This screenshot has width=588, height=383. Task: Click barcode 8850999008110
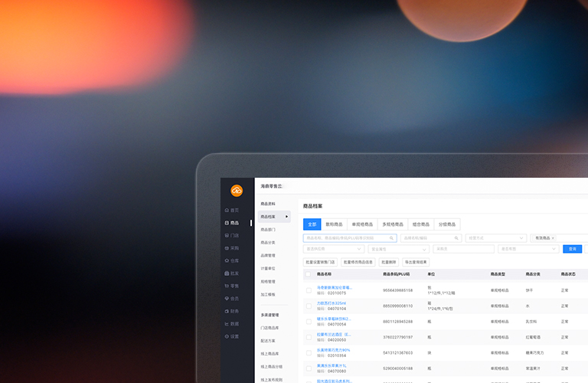pos(397,306)
